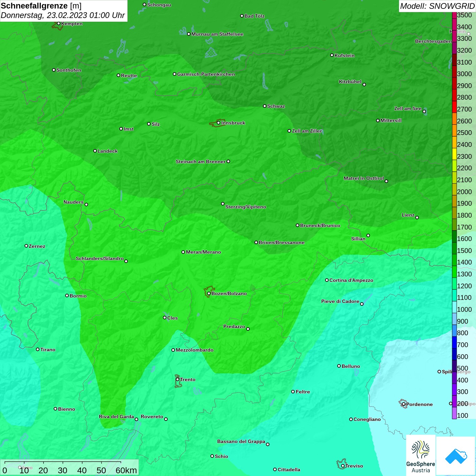Click the Lienz town label
Image resolution: width=476 pixels, height=476 pixels.
point(408,215)
